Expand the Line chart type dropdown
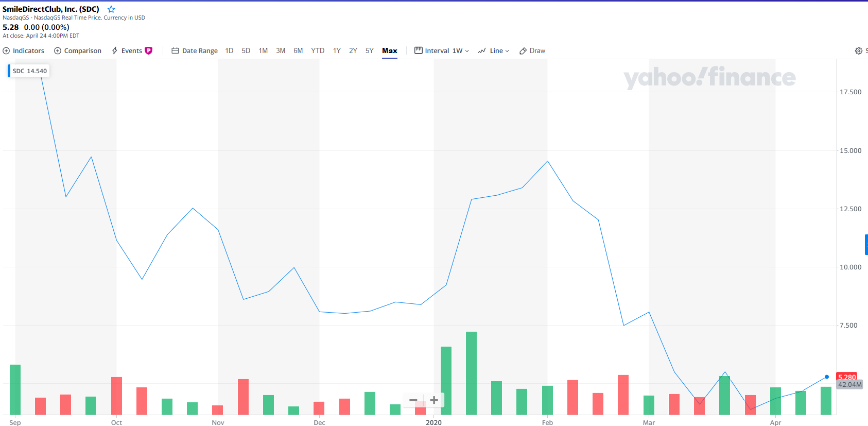 pyautogui.click(x=494, y=51)
